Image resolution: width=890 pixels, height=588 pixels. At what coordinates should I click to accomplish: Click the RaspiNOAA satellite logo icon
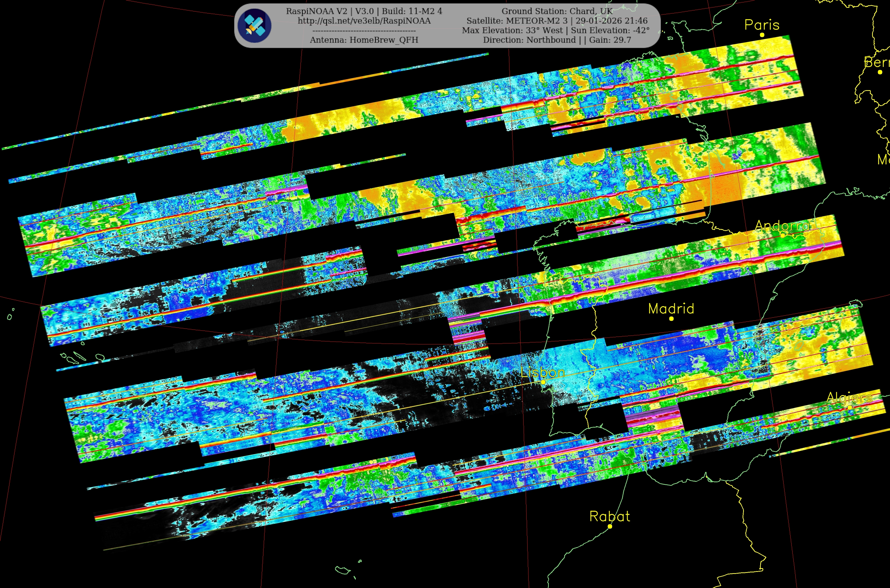(x=255, y=25)
